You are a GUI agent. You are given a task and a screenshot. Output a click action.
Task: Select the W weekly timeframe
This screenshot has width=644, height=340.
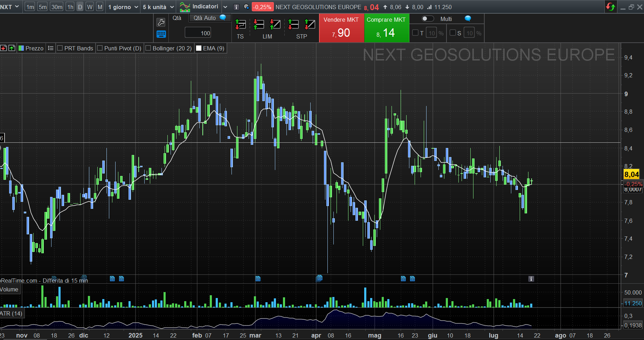point(90,7)
